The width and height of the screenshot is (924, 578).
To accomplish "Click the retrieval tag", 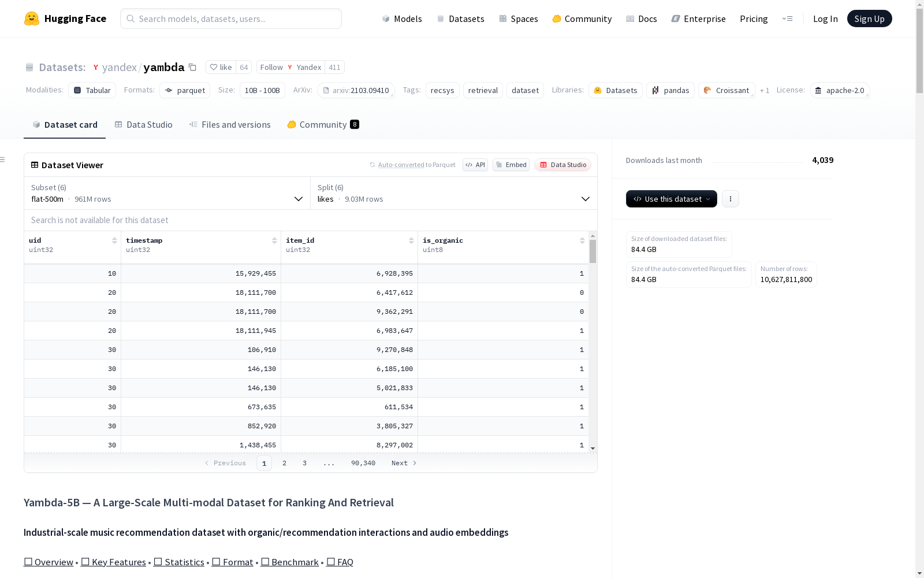I will click(x=483, y=90).
